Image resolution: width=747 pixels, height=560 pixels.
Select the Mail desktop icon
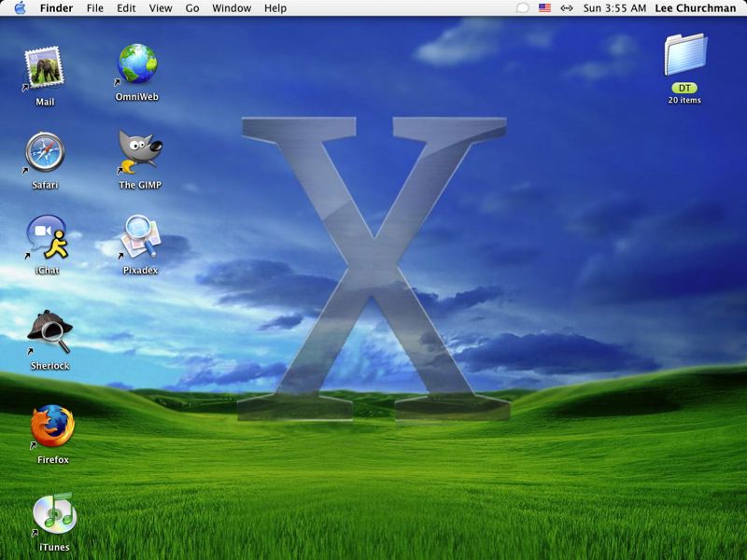pyautogui.click(x=44, y=68)
